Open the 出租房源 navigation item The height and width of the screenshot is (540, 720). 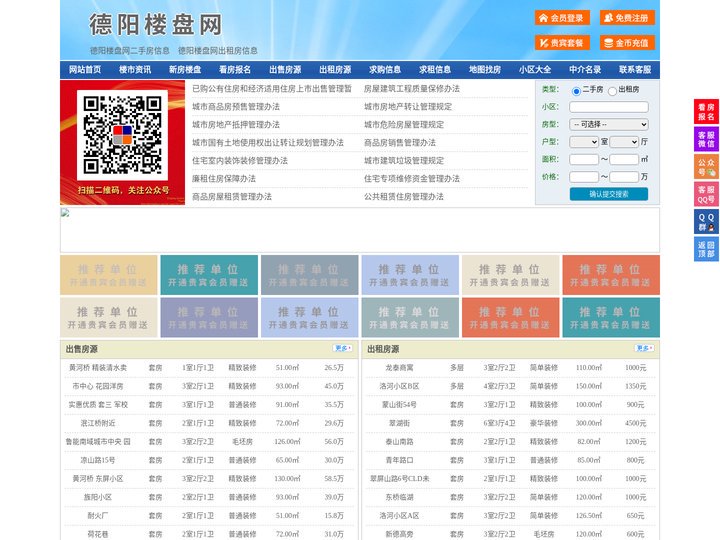tap(335, 70)
